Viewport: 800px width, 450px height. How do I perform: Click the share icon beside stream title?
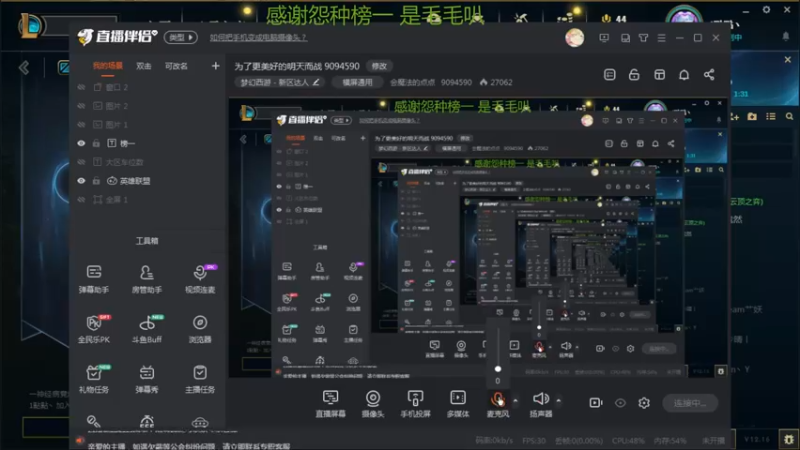(x=709, y=74)
